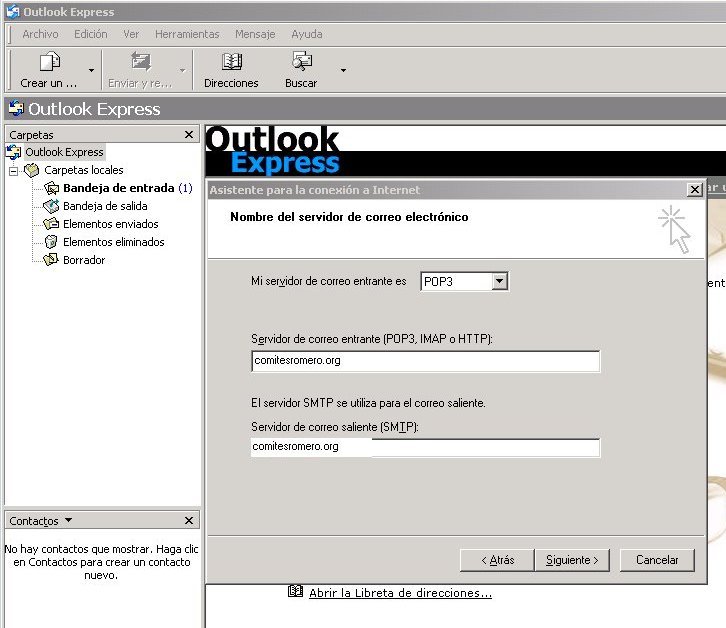Open the Archivo menu

[40, 34]
